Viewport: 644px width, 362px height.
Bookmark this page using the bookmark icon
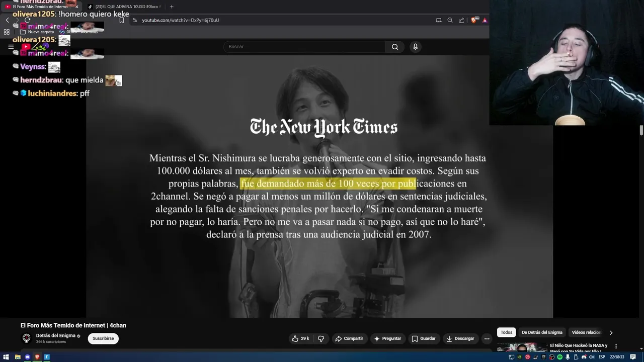(x=121, y=20)
